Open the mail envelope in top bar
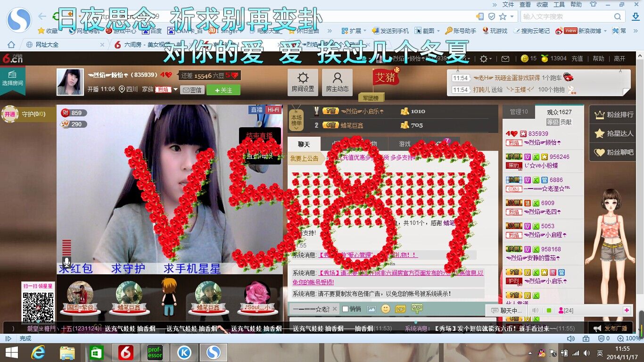The height and width of the screenshot is (362, 644). pyautogui.click(x=505, y=59)
